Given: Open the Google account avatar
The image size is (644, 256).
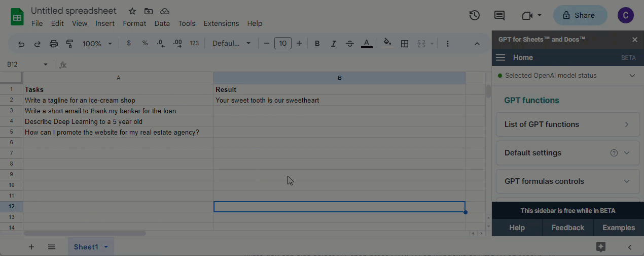Looking at the screenshot, I should tap(625, 15).
